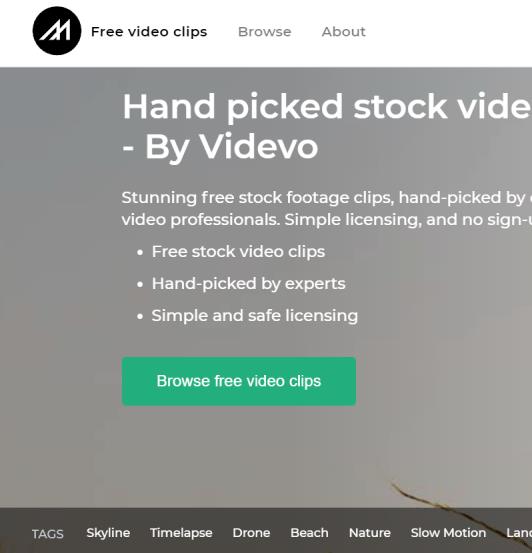Click the black circular Videvo logo

click(x=57, y=31)
